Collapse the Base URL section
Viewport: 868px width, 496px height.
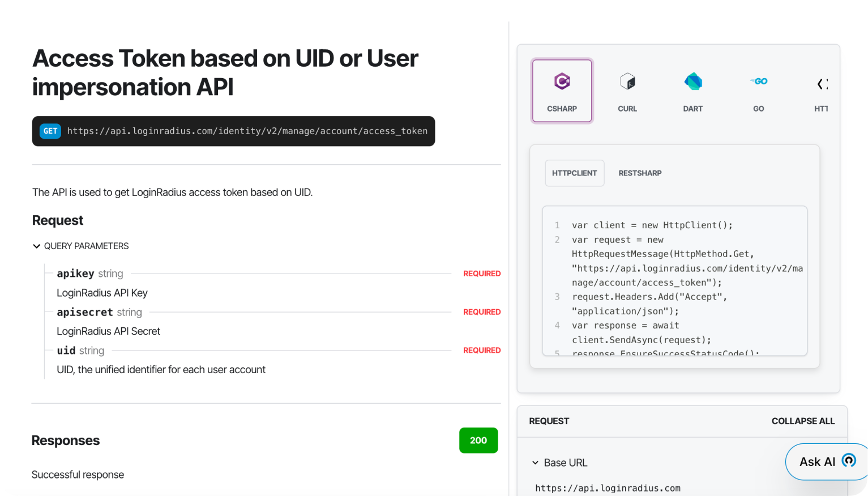(559, 463)
